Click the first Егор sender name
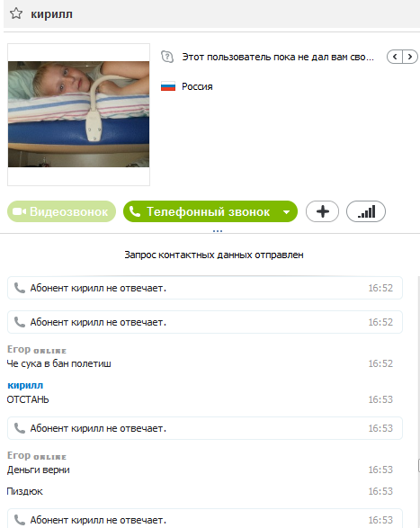Viewport: 420px width, 528px height. coord(19,350)
